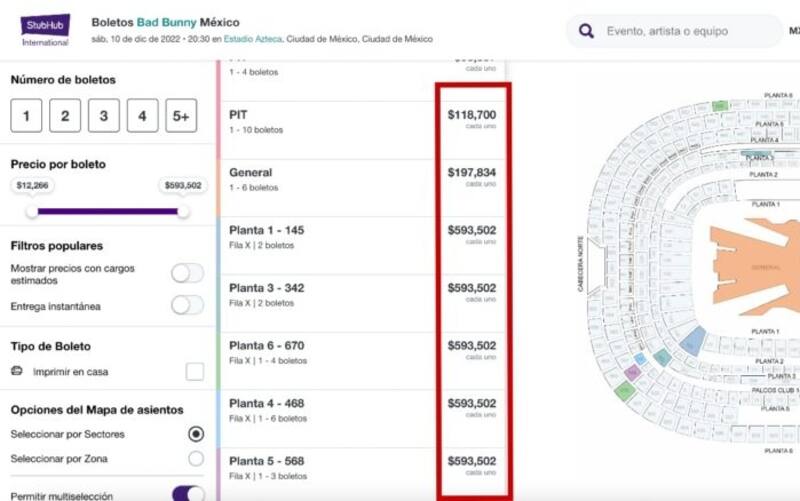Toggle Mostrar precios con cargos estimados
The width and height of the screenshot is (800, 501).
click(187, 273)
